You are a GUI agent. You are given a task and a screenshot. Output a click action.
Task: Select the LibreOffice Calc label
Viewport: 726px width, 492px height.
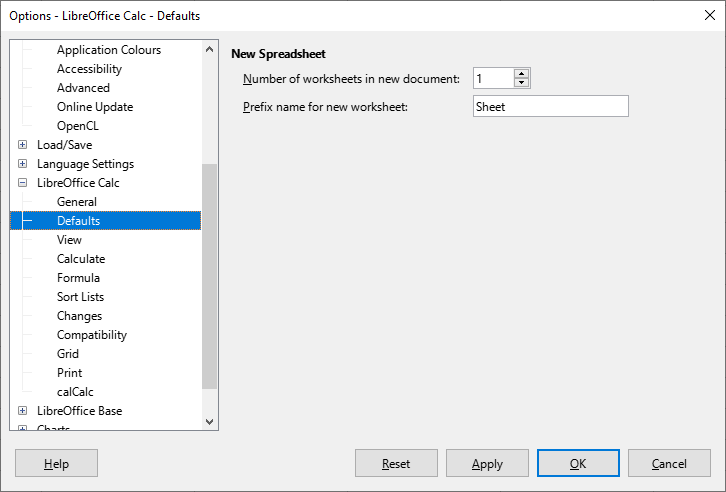78,183
